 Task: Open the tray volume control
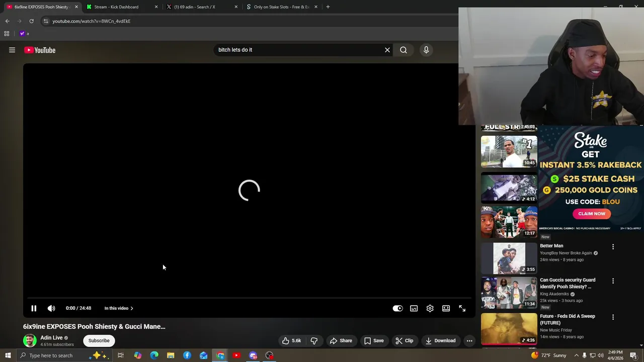tap(601, 355)
